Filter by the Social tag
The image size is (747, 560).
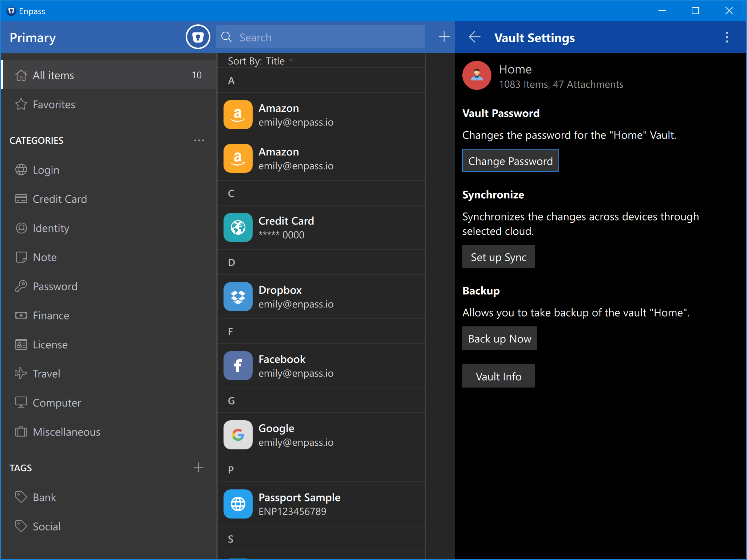[108, 527]
